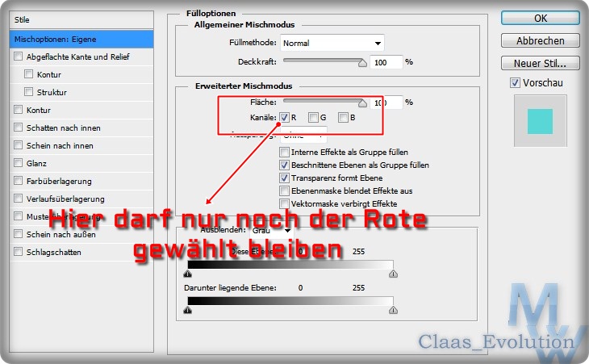Click white triangle on Diese Ebene slider
The height and width of the screenshot is (364, 589).
[393, 274]
